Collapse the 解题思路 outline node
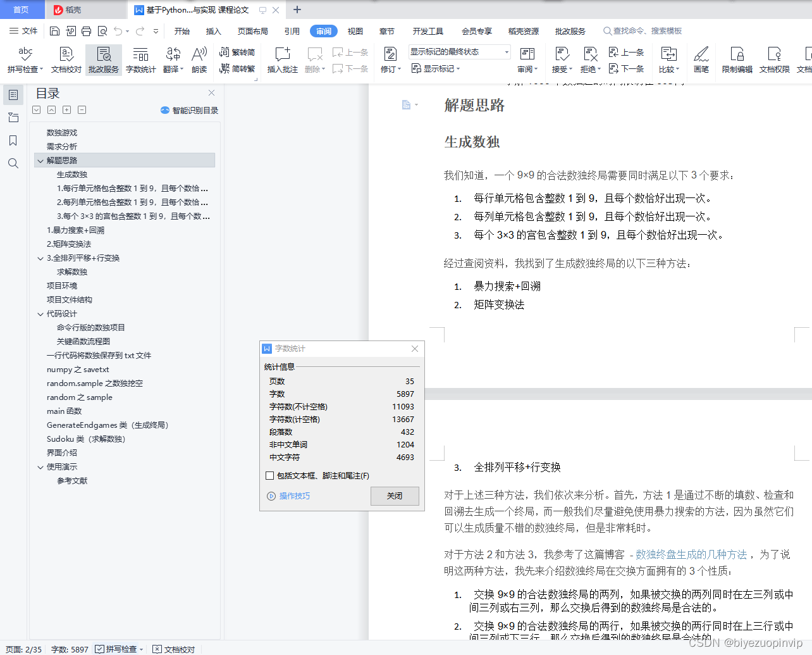This screenshot has height=655, width=812. [x=40, y=161]
